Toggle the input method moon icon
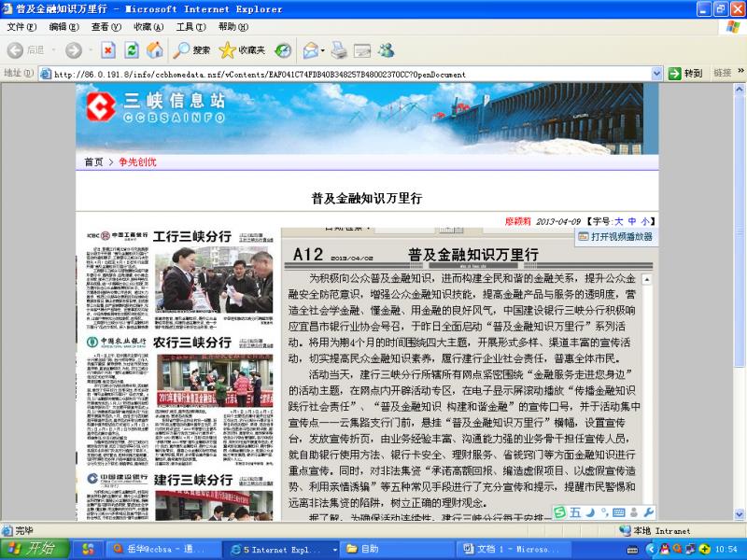 click(x=590, y=512)
